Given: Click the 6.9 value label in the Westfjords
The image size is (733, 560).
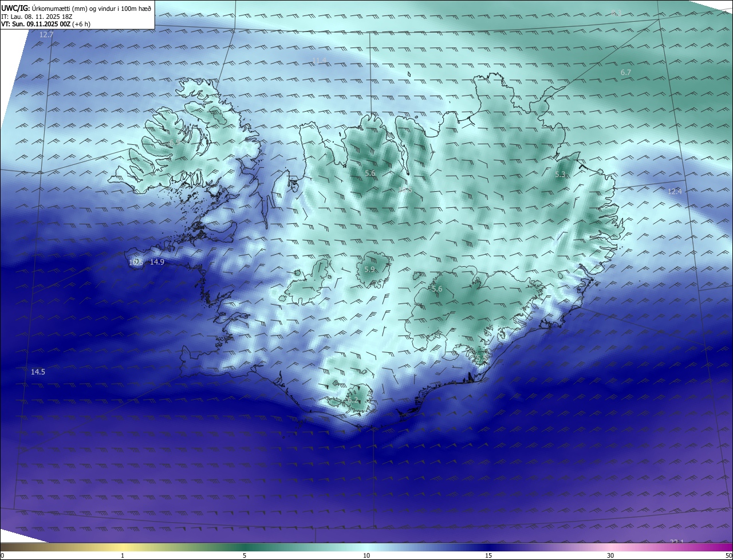Looking at the screenshot, I should pyautogui.click(x=174, y=142).
